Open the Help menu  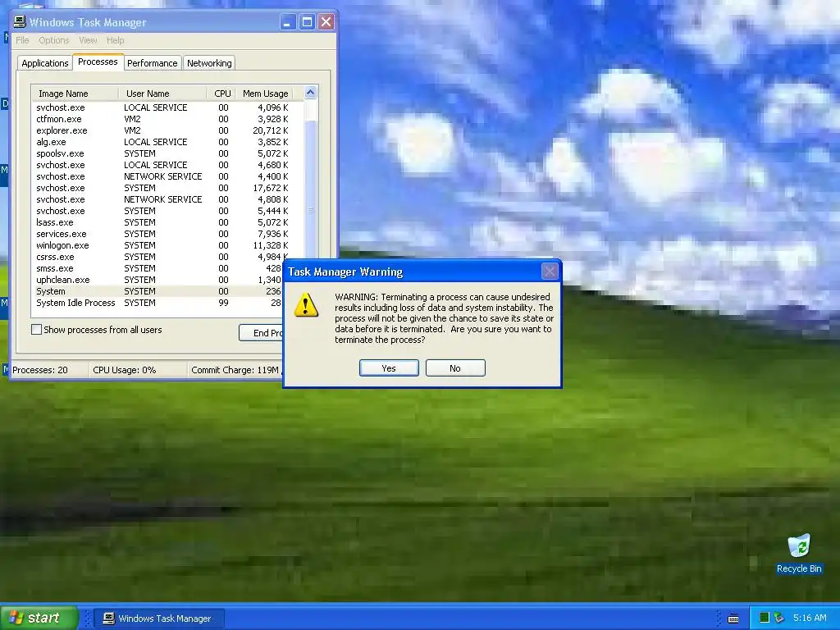(115, 40)
